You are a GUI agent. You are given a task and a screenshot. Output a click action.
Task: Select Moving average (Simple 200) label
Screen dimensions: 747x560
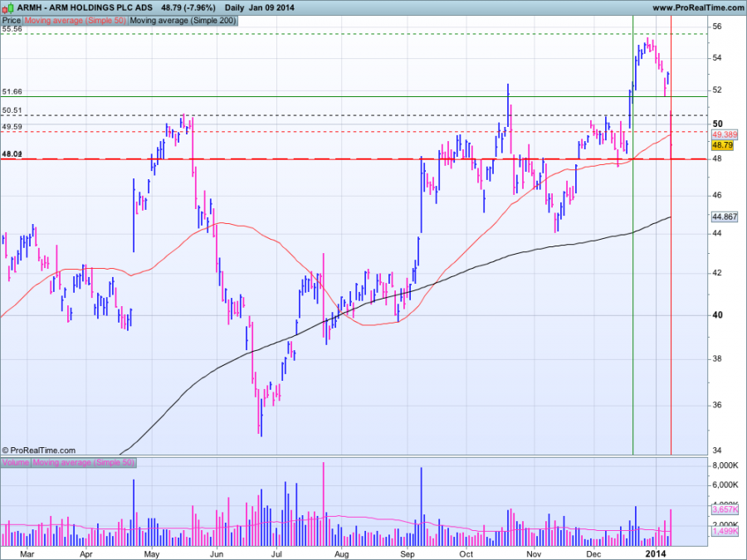pyautogui.click(x=183, y=21)
